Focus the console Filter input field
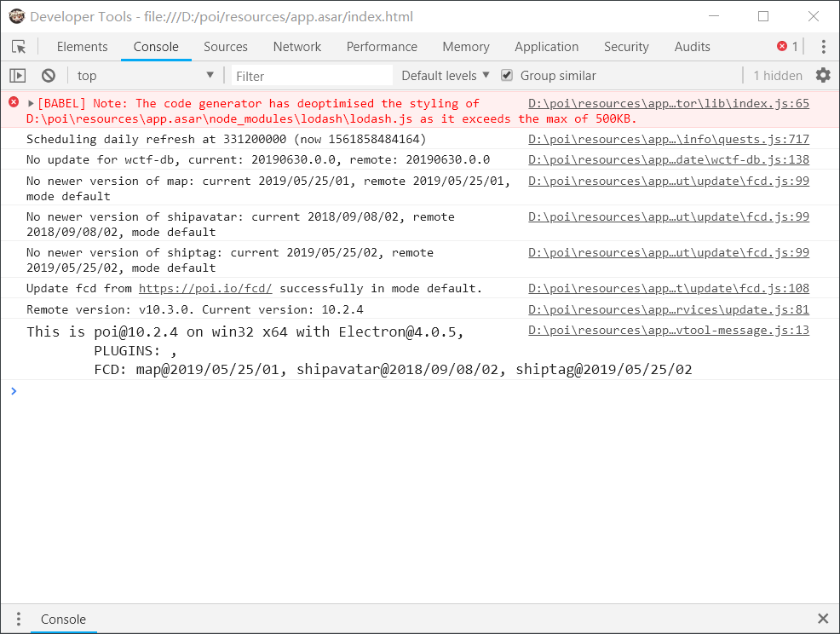Screen dimensions: 840x634 pos(313,76)
